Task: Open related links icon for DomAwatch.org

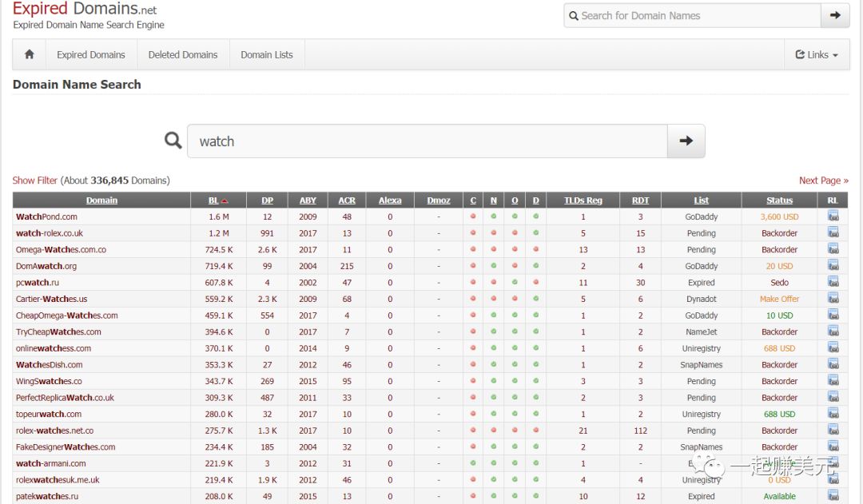Action: (x=833, y=266)
